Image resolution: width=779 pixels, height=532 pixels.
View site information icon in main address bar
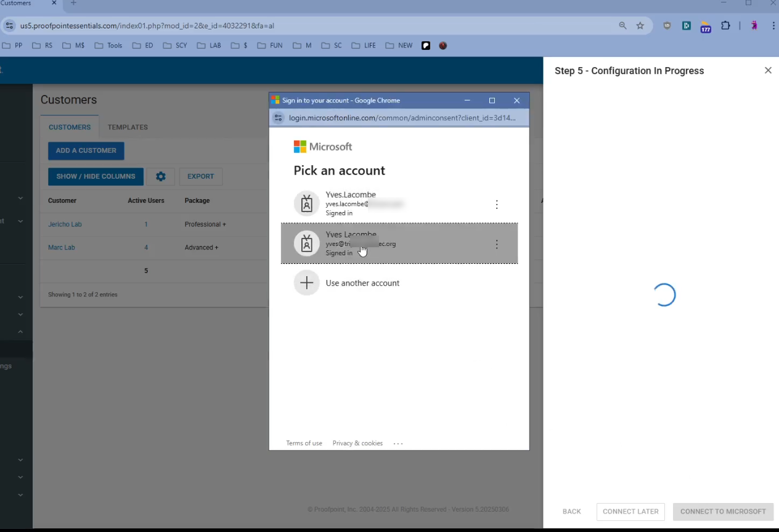(x=9, y=26)
